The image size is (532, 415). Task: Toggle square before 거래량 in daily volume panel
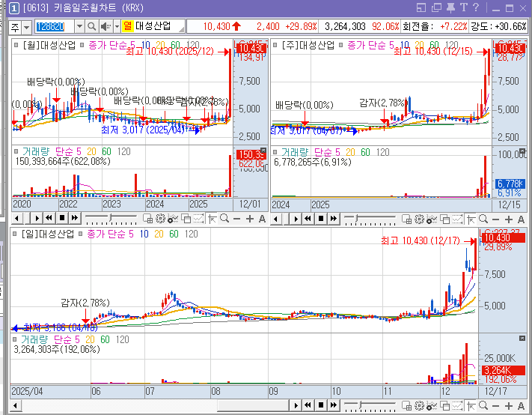(x=14, y=339)
